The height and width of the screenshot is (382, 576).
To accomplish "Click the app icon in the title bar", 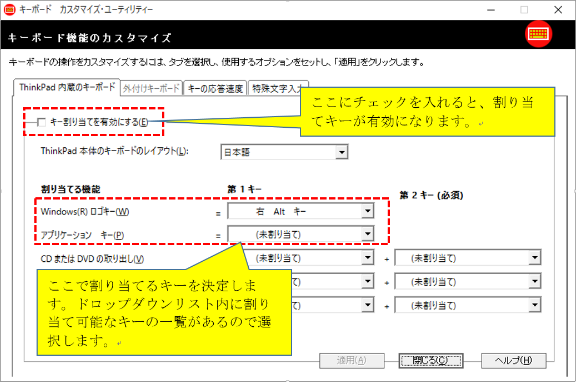I will [x=10, y=10].
